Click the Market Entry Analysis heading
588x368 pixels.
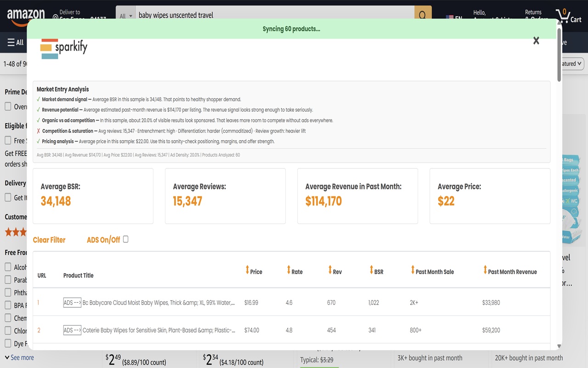[x=62, y=89]
